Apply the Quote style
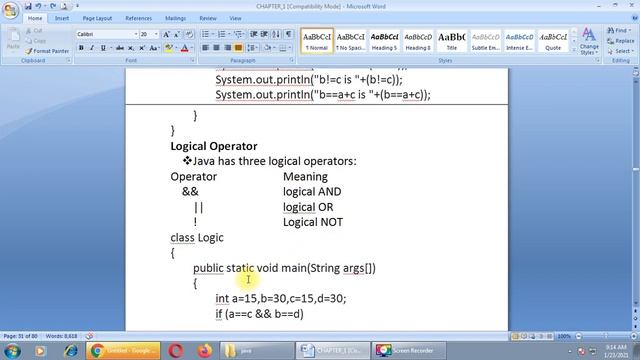Image resolution: width=640 pixels, height=360 pixels. [553, 40]
